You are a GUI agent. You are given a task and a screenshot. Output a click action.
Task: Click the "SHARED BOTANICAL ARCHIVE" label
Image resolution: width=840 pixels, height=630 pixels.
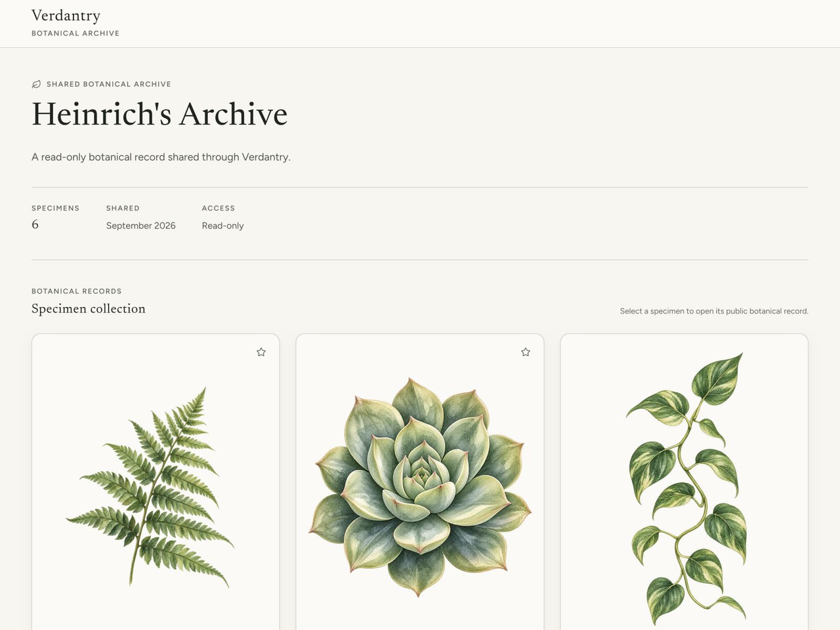pyautogui.click(x=109, y=84)
